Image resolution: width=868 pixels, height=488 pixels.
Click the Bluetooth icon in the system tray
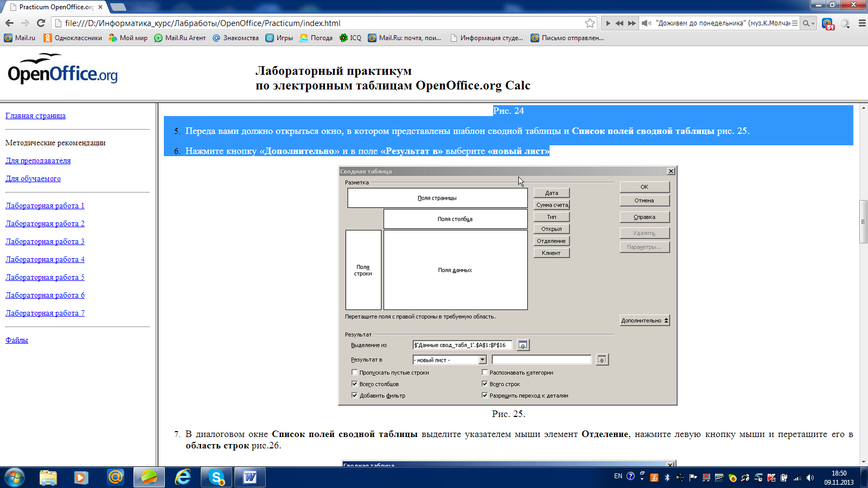click(x=667, y=478)
